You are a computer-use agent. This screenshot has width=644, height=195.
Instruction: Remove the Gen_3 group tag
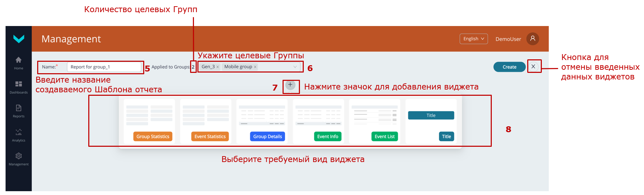click(x=218, y=67)
